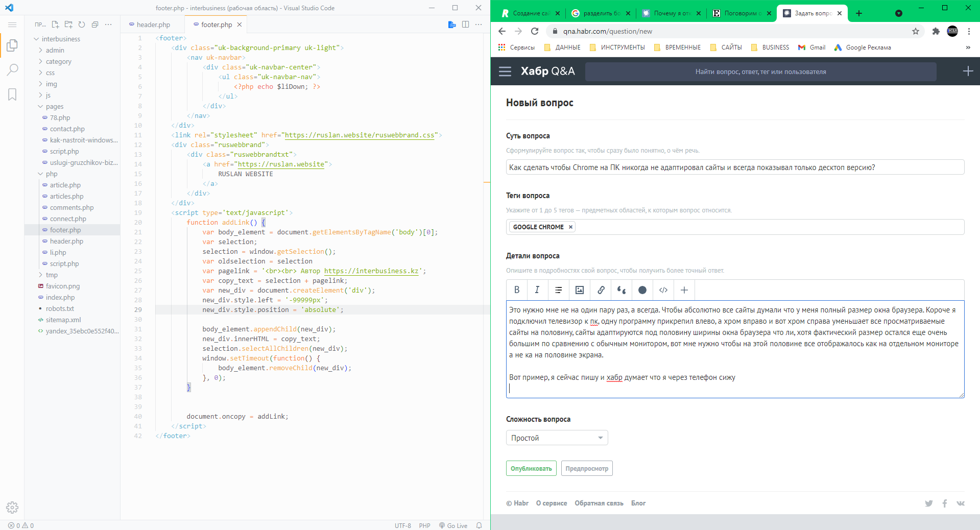Open contact.php in pages folder
The width and height of the screenshot is (980, 530).
(x=67, y=129)
